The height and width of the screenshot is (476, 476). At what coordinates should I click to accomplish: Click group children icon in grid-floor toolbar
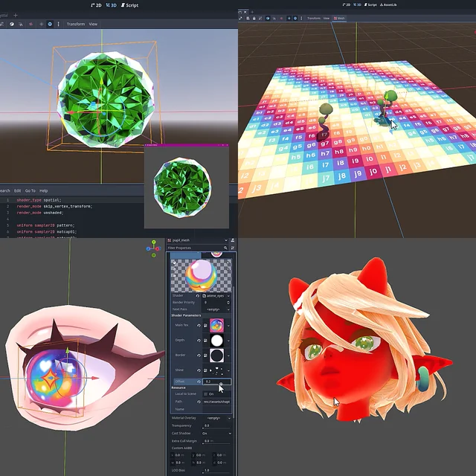click(x=260, y=18)
